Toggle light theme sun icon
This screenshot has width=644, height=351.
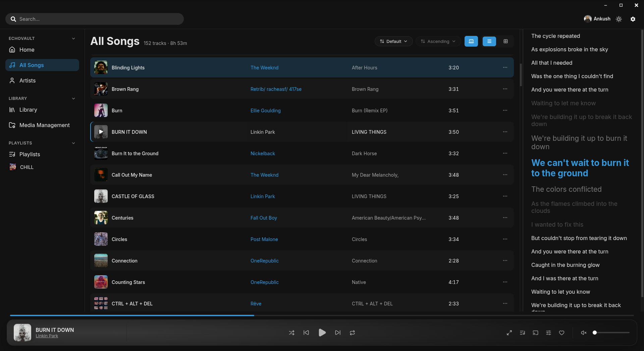619,19
